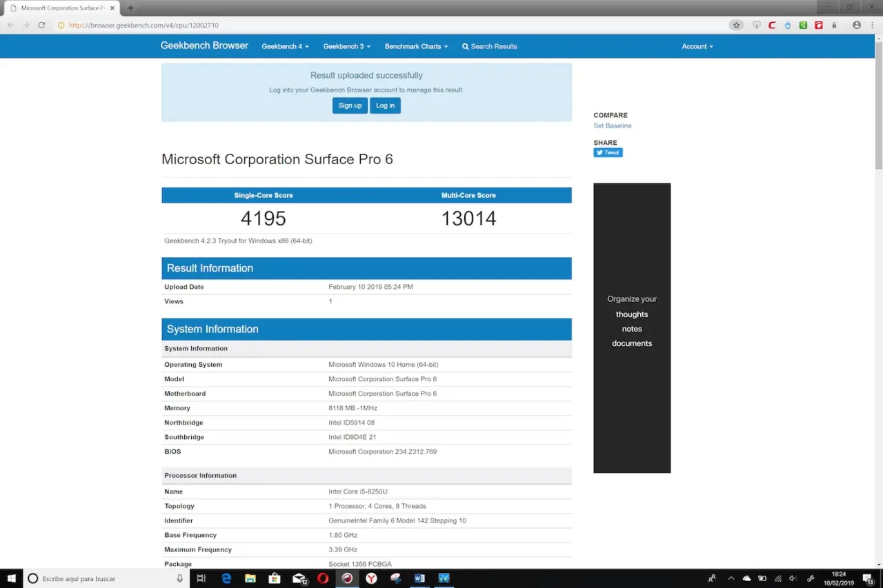Open the Benchmark Charts dropdown

click(x=416, y=47)
